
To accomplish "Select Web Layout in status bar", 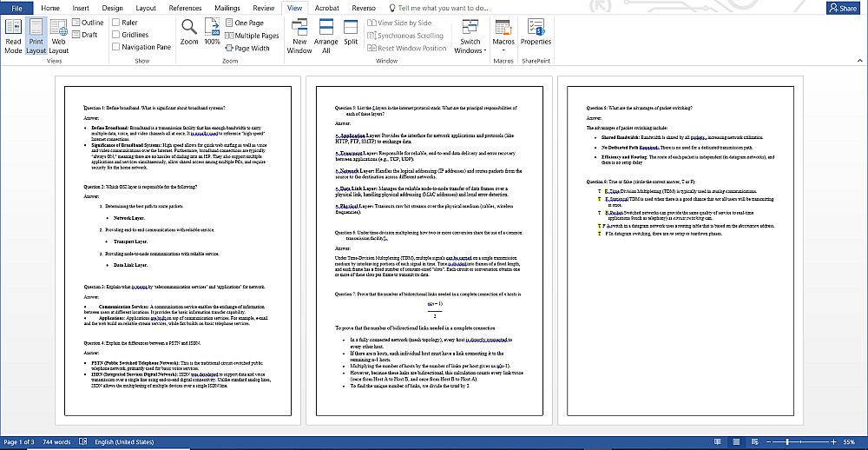I will click(x=756, y=441).
